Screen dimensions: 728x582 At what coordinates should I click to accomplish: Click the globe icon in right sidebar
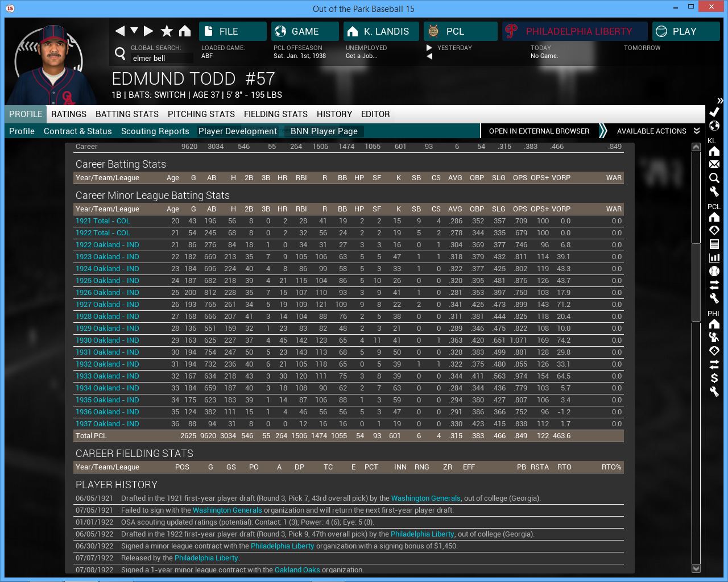(x=714, y=126)
